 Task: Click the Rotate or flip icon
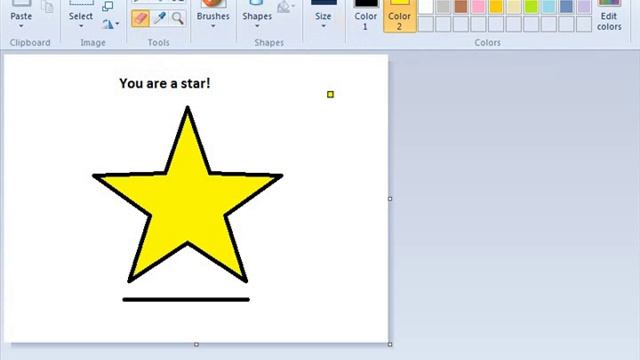tap(108, 24)
